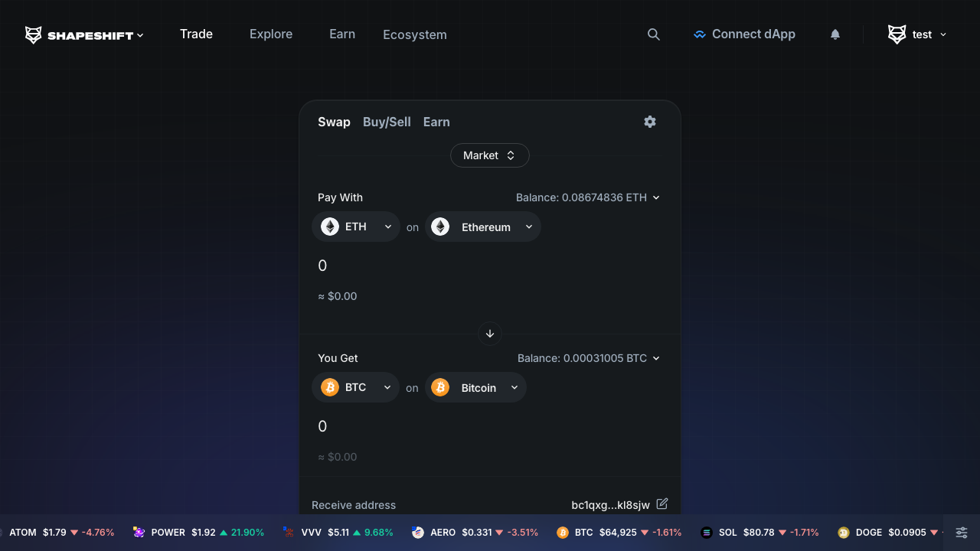Open swap settings gear icon
This screenshot has height=551, width=980.
pyautogui.click(x=650, y=122)
